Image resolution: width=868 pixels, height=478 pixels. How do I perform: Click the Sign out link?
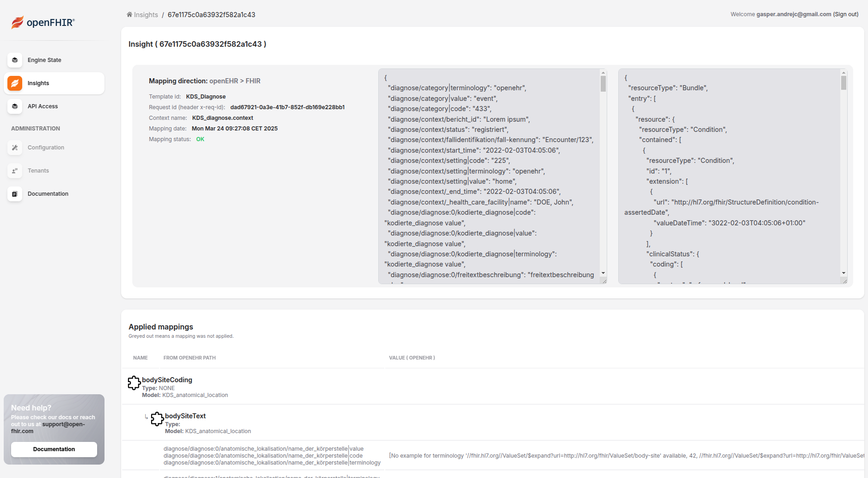click(x=845, y=14)
